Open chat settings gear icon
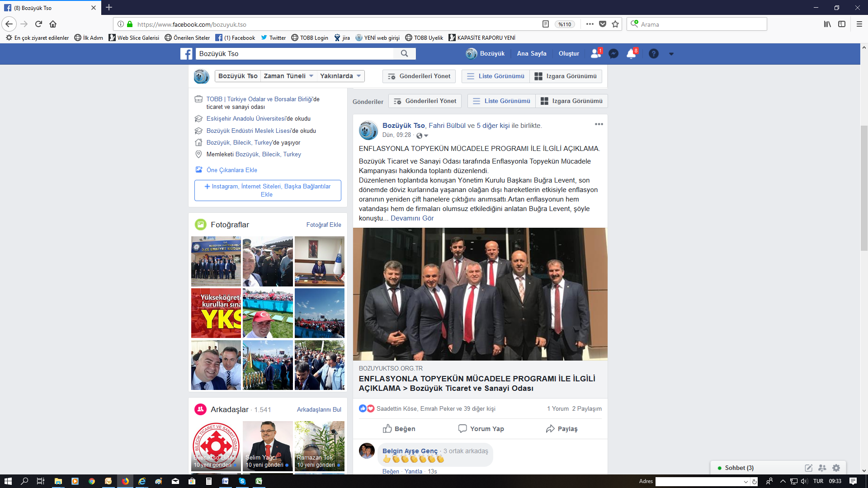868x488 pixels. tap(836, 468)
